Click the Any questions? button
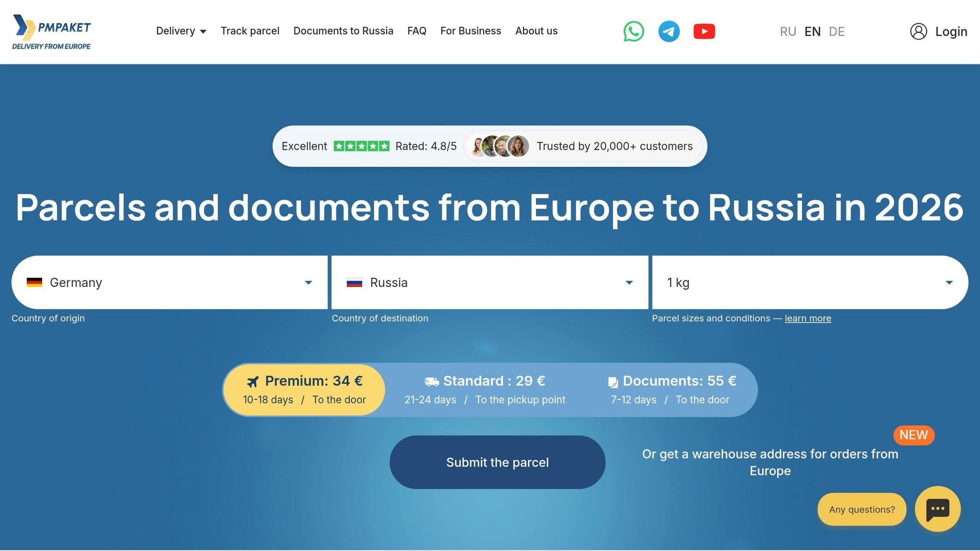 point(862,509)
